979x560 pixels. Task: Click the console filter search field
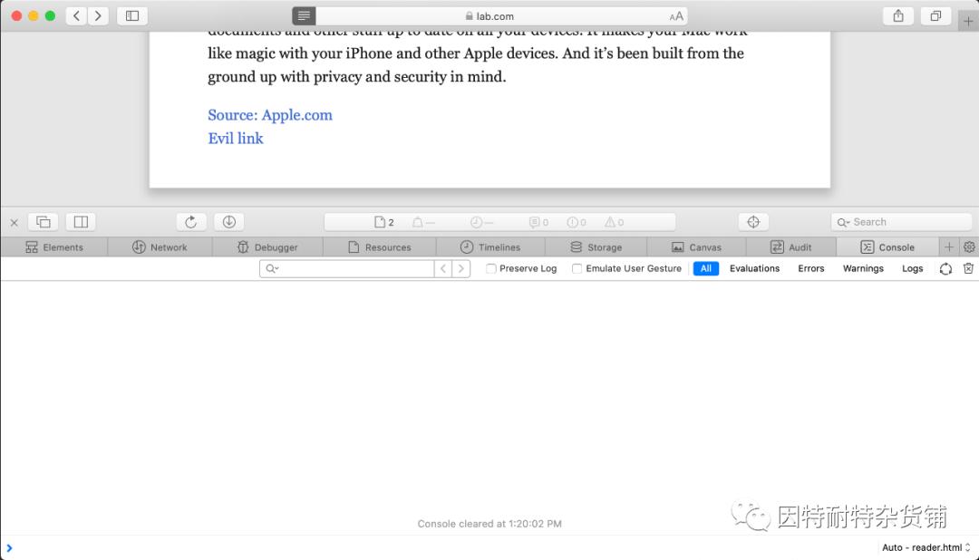pos(347,268)
